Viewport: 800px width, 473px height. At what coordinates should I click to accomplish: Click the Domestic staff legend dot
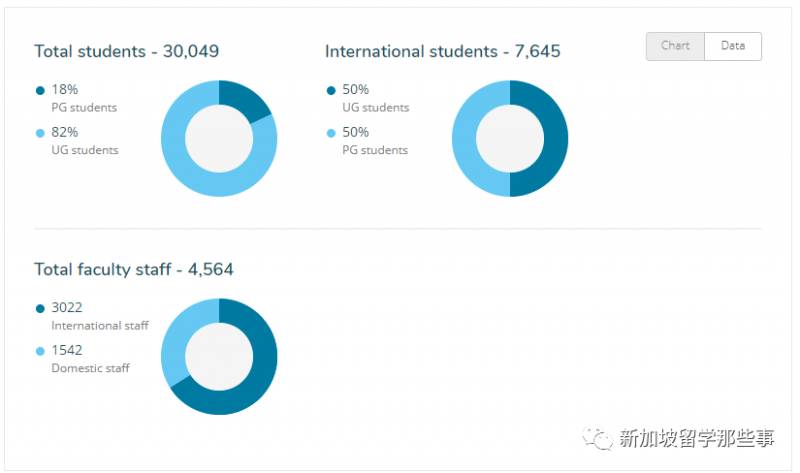click(40, 351)
